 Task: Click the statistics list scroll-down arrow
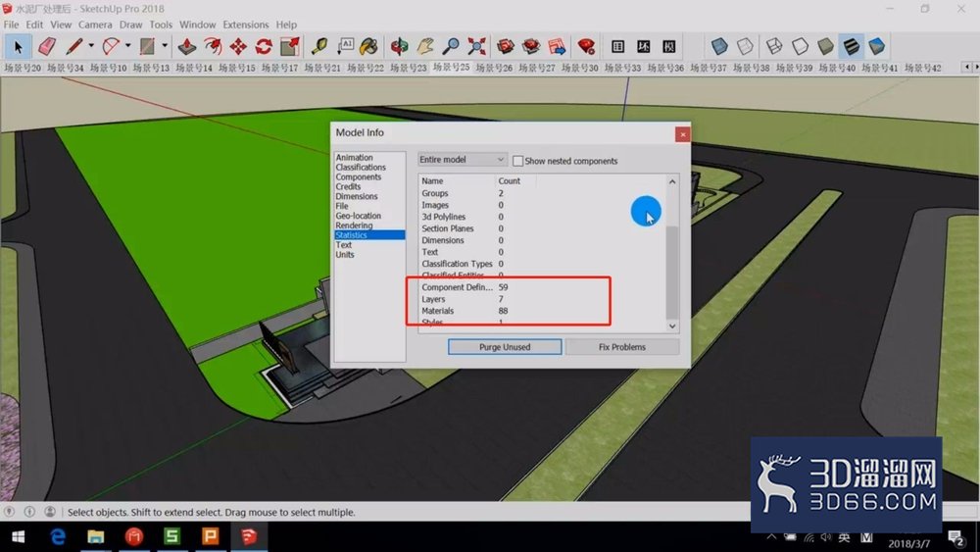(x=672, y=326)
